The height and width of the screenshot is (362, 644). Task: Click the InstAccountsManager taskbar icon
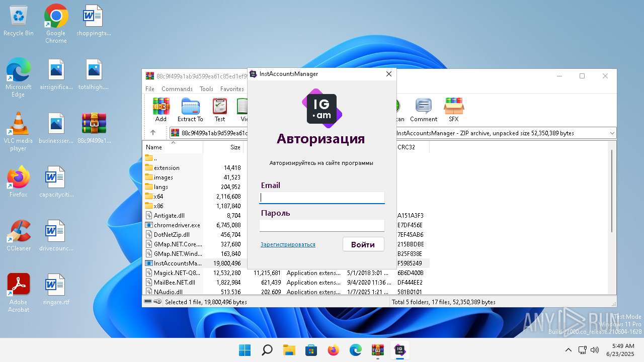coord(400,350)
